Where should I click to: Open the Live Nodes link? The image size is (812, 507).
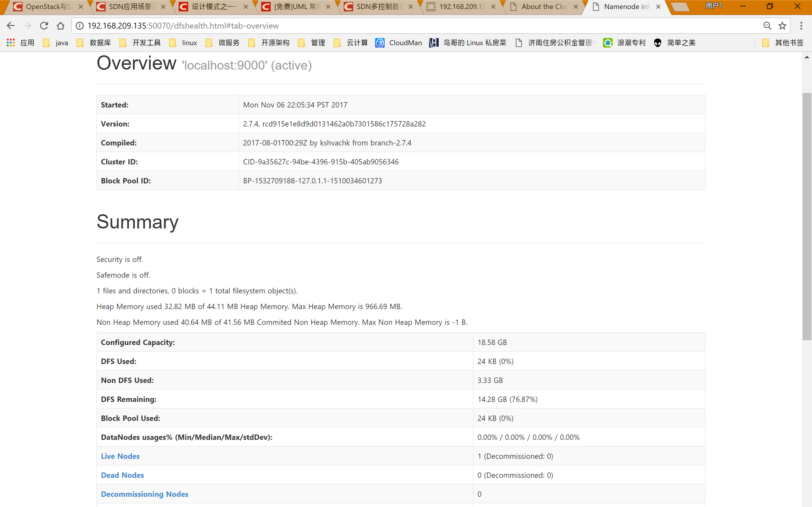[120, 456]
